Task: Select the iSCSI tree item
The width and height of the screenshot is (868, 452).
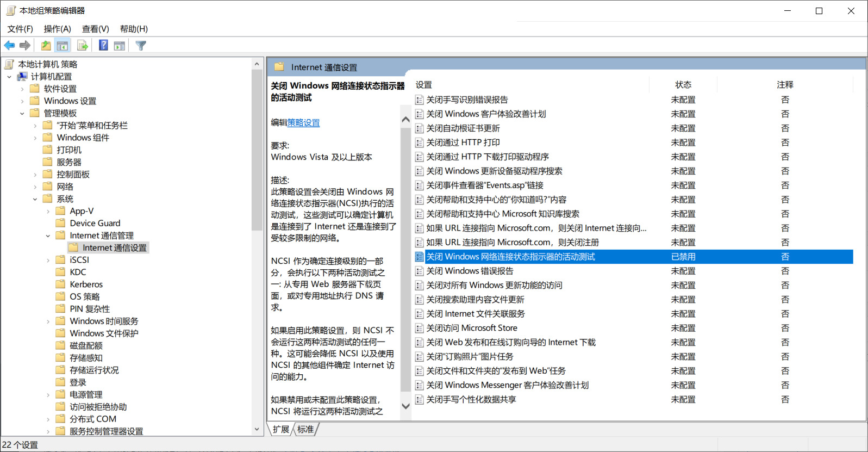Action: click(79, 260)
